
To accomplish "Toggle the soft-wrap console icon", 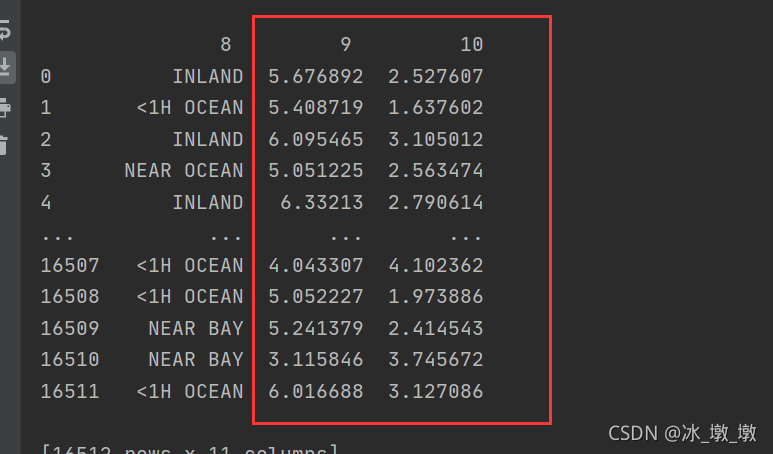I will (4, 30).
